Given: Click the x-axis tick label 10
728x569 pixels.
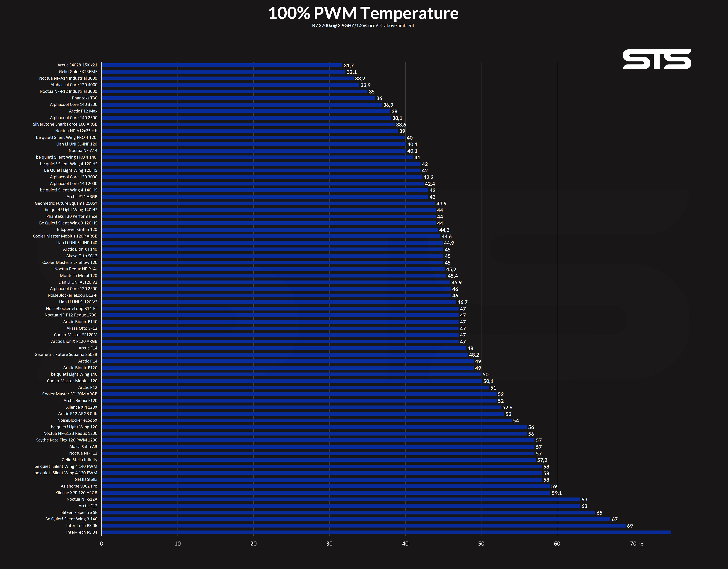Looking at the screenshot, I should [178, 544].
